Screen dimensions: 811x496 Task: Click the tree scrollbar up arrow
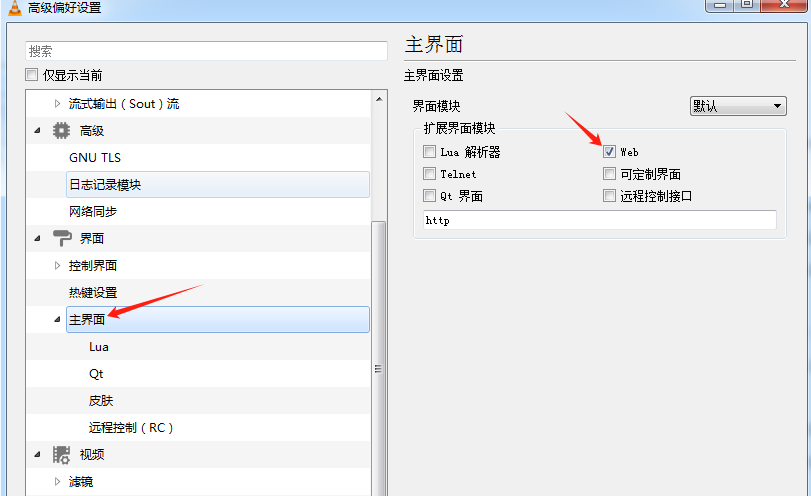click(x=379, y=99)
